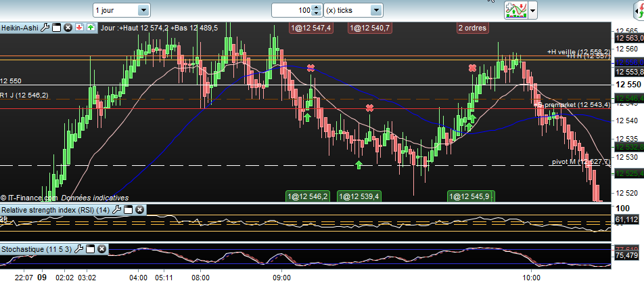Click the 10:00 time axis label
The width and height of the screenshot is (644, 283).
click(x=532, y=277)
